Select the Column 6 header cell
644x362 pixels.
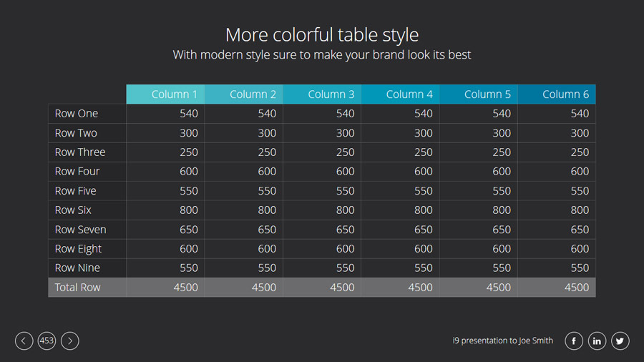557,94
